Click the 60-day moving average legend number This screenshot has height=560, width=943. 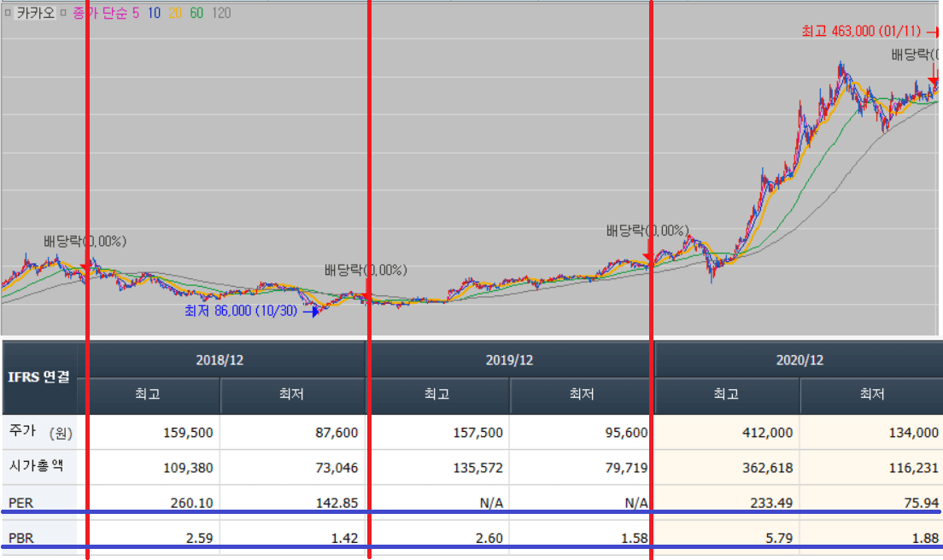[196, 13]
